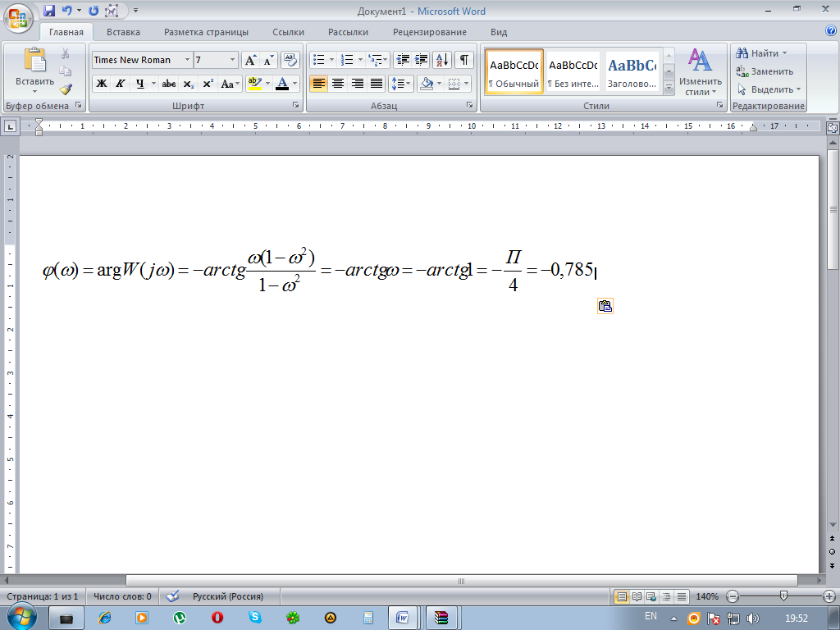The image size is (840, 630).
Task: Center the text
Action: [338, 84]
